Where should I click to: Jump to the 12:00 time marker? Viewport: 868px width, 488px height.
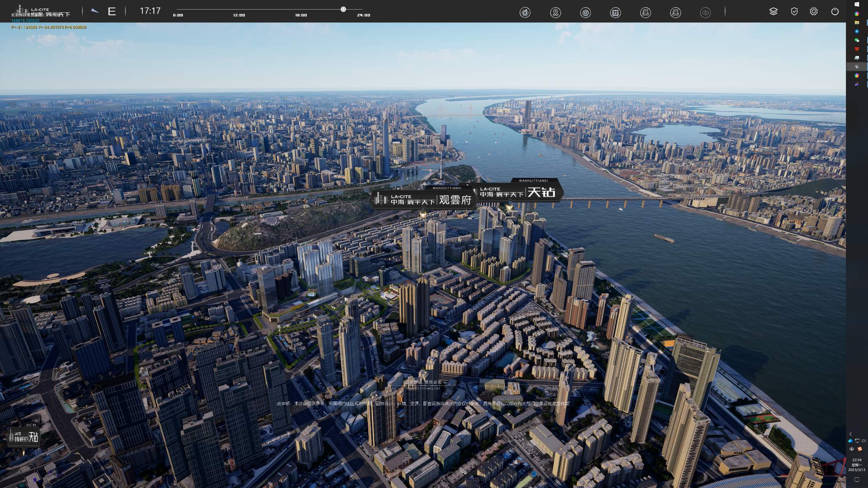tap(239, 15)
